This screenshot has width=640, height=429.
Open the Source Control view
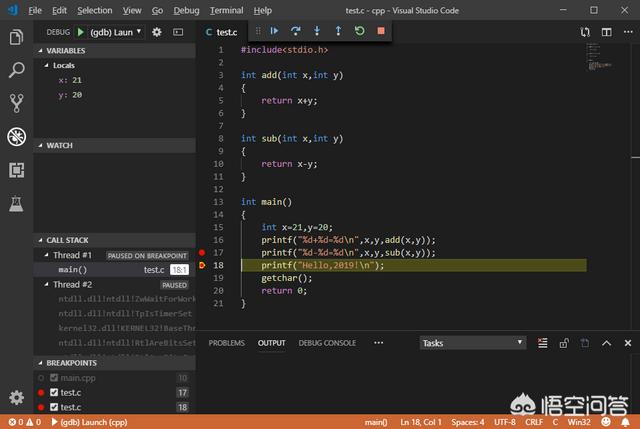(16, 103)
